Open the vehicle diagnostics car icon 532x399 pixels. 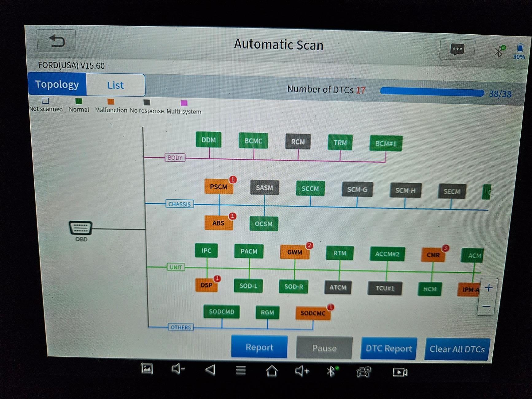click(363, 372)
